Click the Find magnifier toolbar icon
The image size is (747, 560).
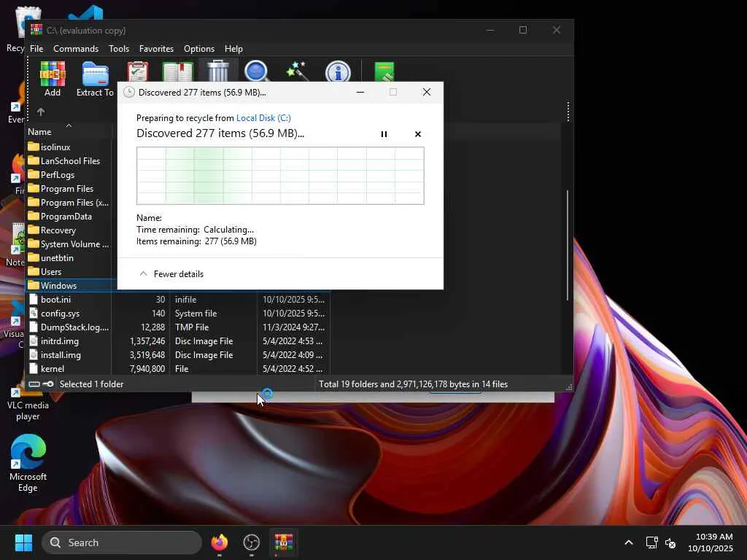(x=256, y=71)
